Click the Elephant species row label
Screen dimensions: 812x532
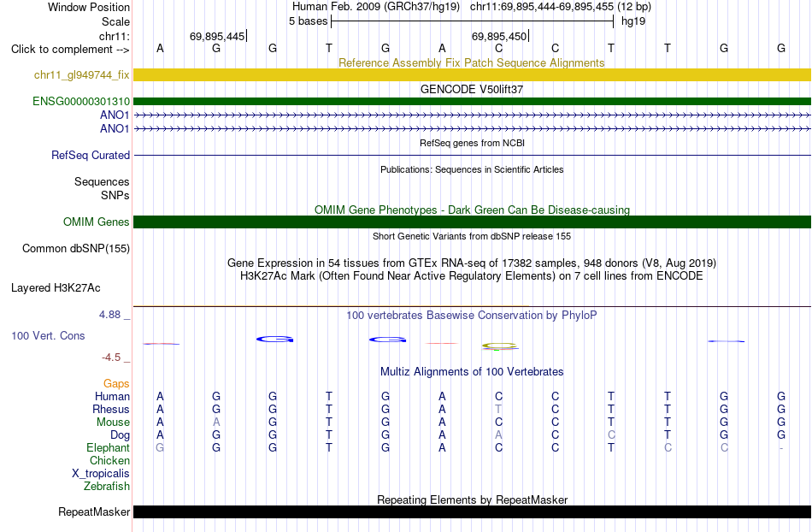tap(109, 448)
